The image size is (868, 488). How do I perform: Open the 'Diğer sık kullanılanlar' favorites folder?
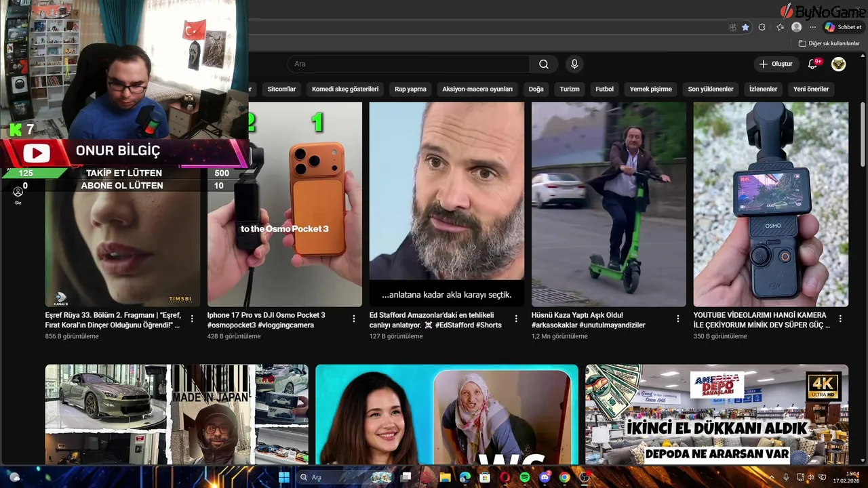coord(829,43)
